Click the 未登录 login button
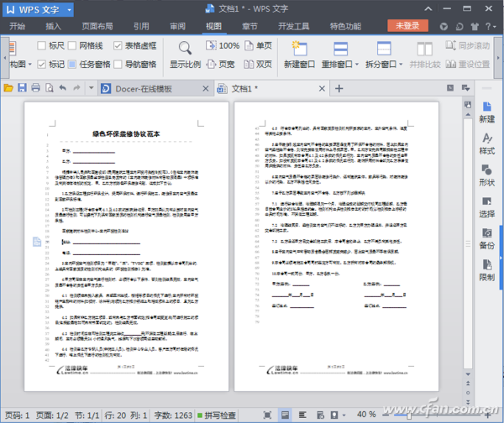 coord(407,26)
